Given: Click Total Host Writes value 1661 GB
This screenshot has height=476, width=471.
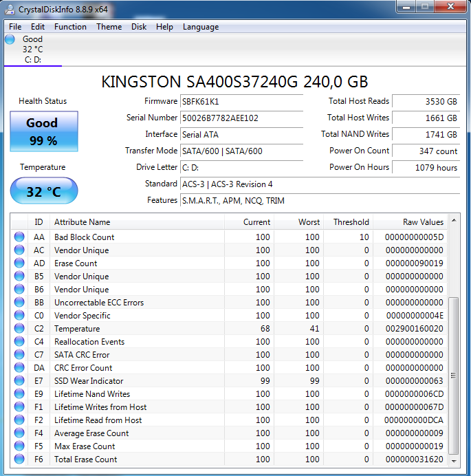Looking at the screenshot, I should 426,118.
